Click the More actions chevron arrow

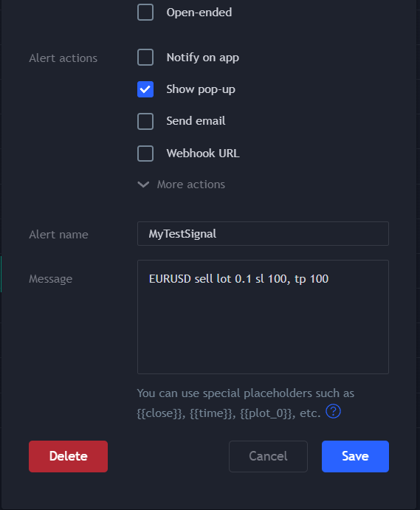click(143, 185)
